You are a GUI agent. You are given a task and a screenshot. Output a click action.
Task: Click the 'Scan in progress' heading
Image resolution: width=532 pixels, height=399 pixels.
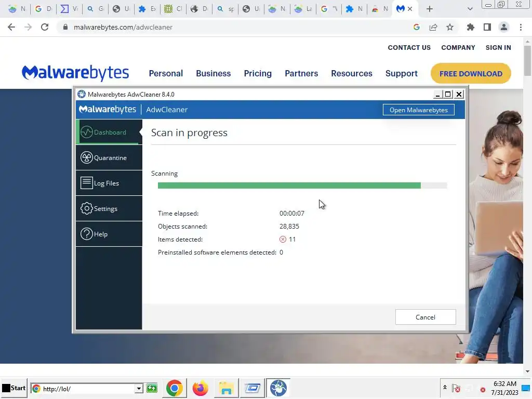coord(189,132)
